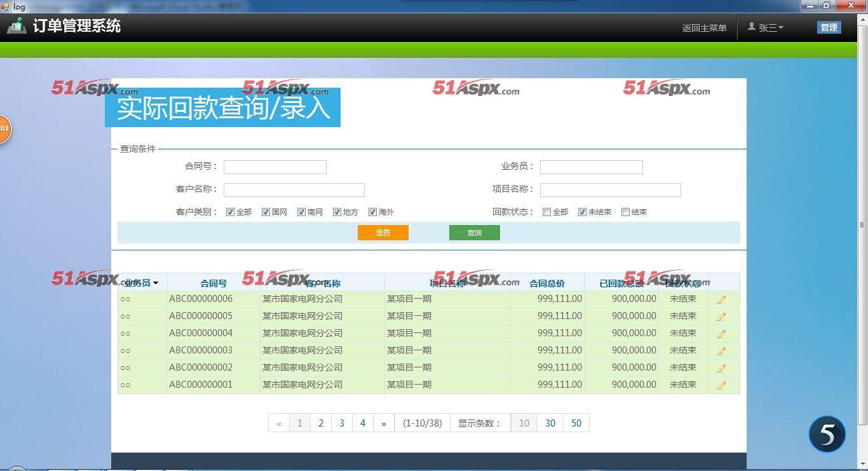Image resolution: width=868 pixels, height=471 pixels.
Task: Edit row for contract ABC000000001
Action: pos(721,385)
